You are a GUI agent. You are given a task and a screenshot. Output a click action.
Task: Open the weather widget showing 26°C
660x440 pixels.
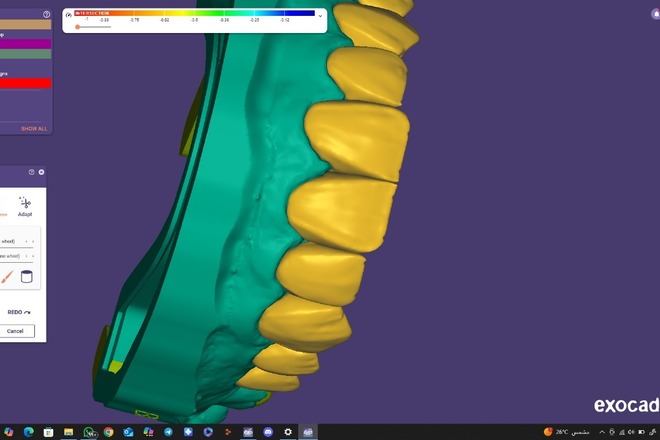point(567,432)
